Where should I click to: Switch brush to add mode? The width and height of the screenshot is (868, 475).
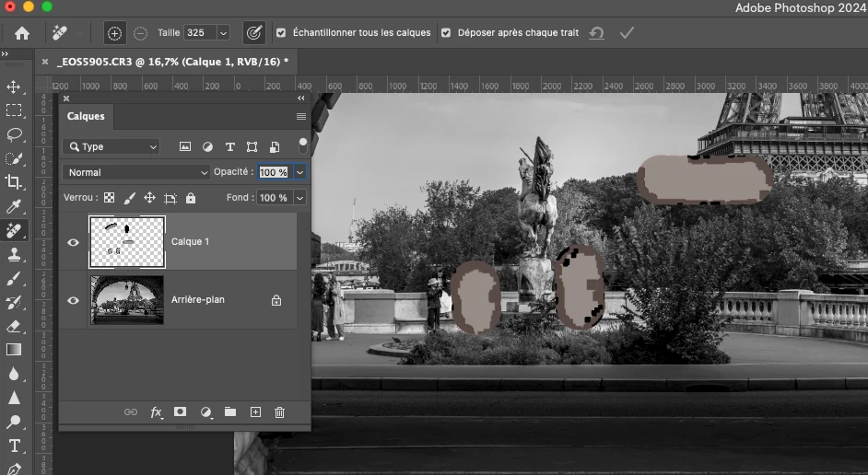[x=114, y=33]
